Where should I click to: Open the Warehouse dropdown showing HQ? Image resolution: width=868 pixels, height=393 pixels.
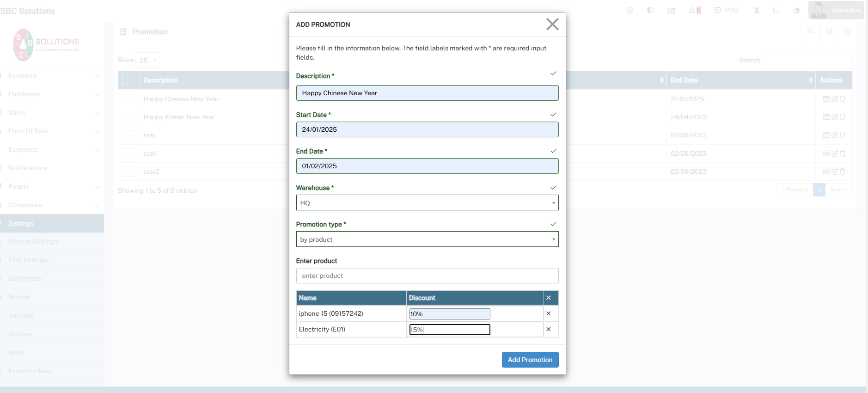click(427, 203)
